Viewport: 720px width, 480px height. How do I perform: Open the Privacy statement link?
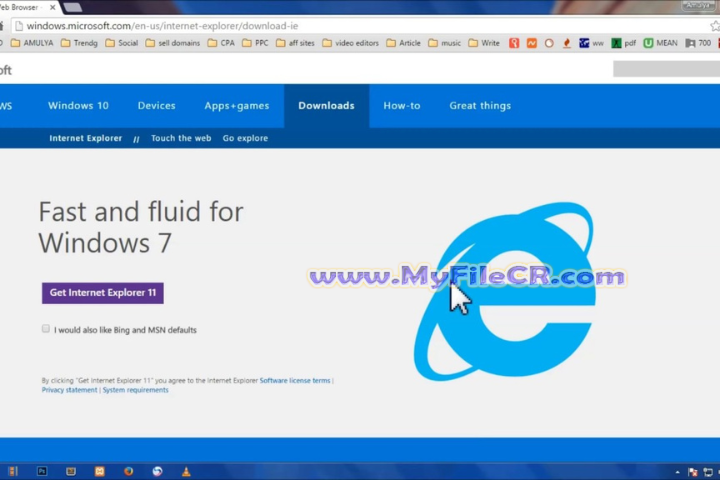(x=69, y=390)
